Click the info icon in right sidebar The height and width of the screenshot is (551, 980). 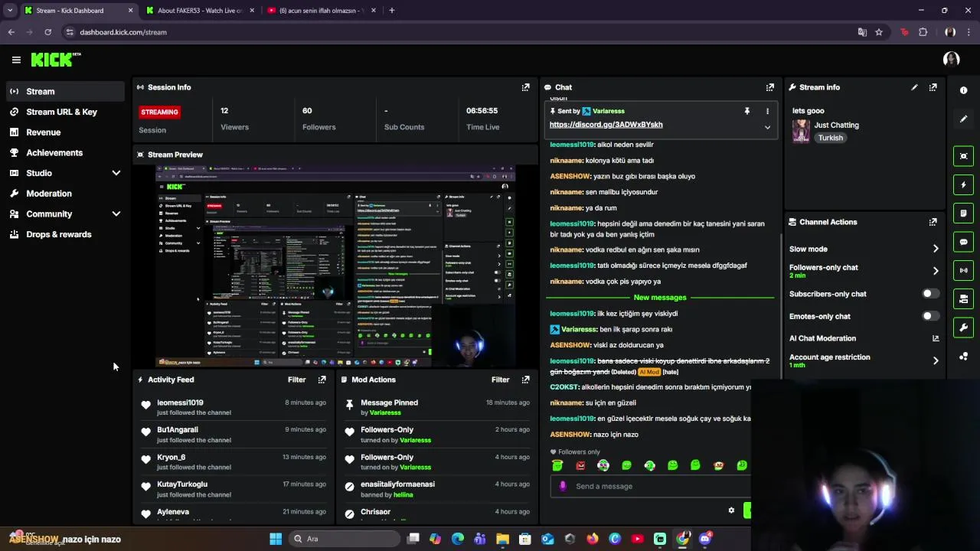point(963,90)
